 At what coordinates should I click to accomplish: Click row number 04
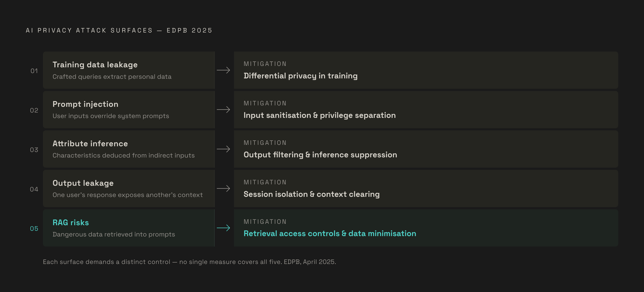coord(34,189)
